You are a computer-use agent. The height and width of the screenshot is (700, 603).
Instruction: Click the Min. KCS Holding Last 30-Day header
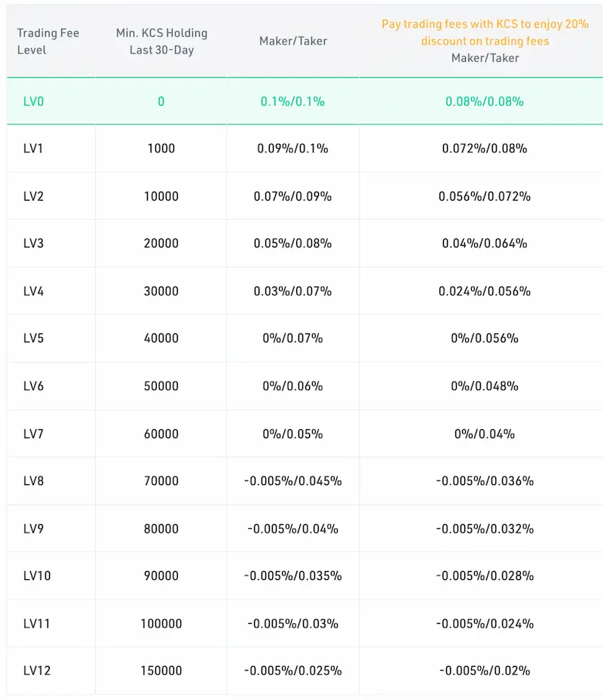point(161,41)
